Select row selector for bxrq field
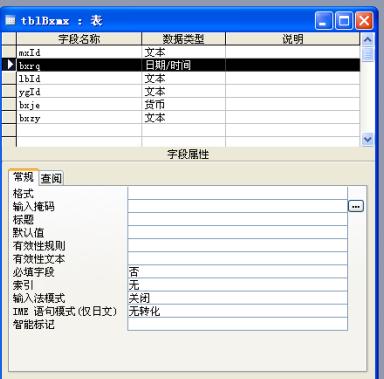This screenshot has width=384, height=379. [9, 65]
